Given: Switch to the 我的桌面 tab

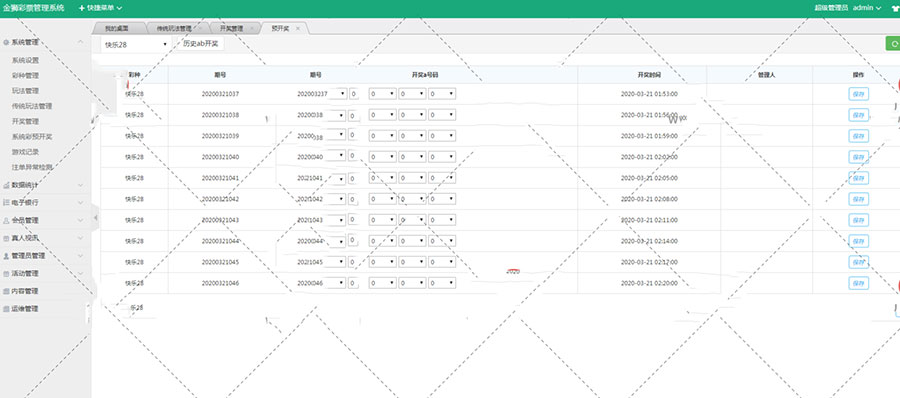Looking at the screenshot, I should point(117,28).
